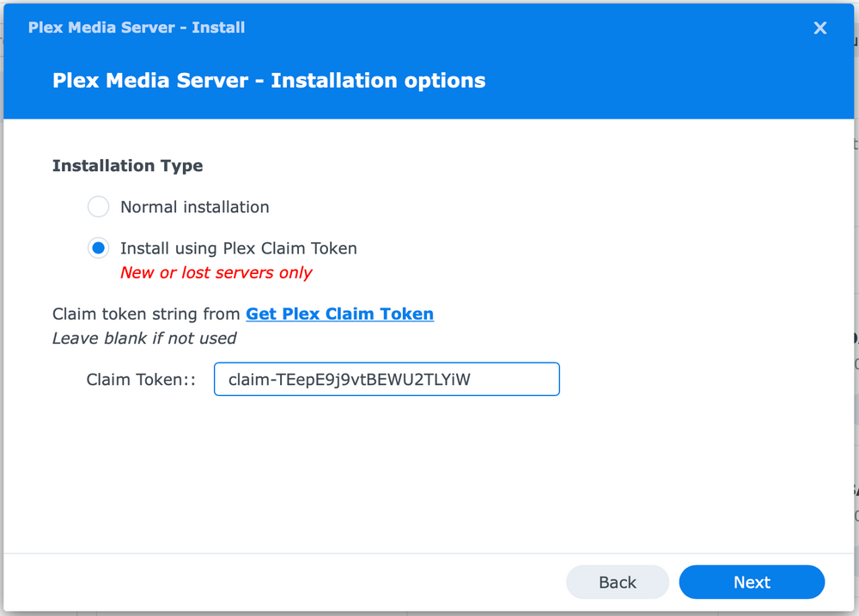The image size is (859, 616).
Task: Click the 'Normal installation' option label
Action: click(194, 207)
